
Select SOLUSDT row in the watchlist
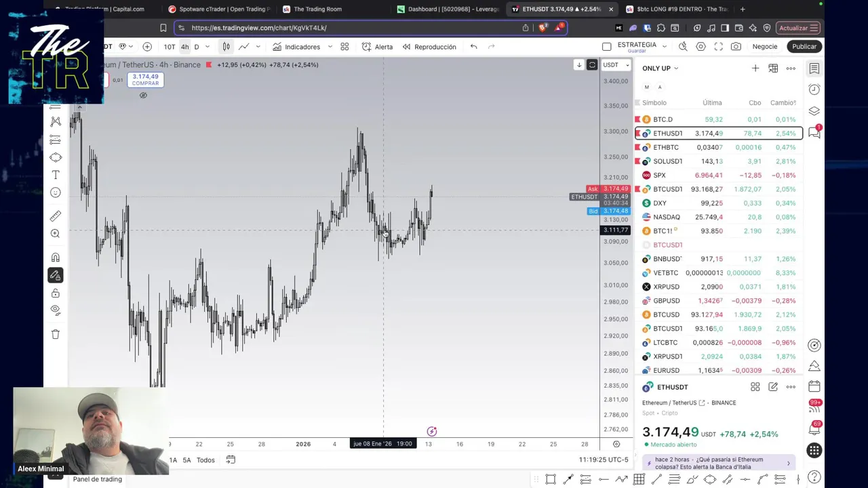(719, 161)
